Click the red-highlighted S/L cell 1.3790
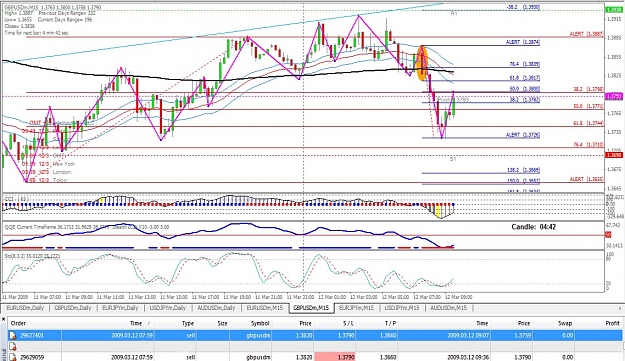 pos(334,357)
